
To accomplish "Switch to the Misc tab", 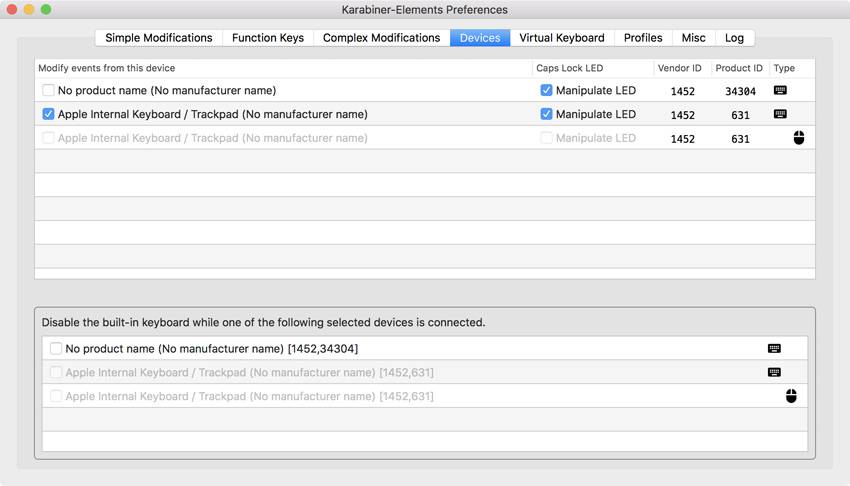I will [693, 38].
